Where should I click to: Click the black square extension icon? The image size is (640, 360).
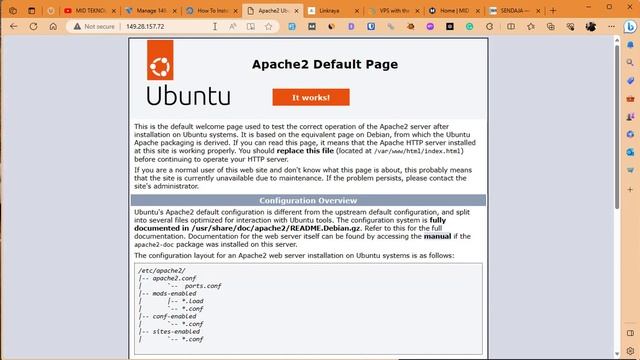[x=450, y=27]
